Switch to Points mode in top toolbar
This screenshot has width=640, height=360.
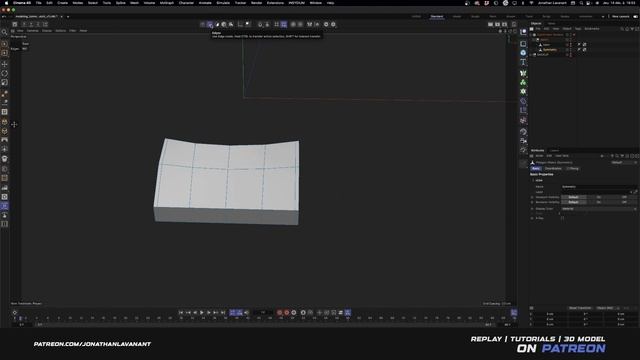202,24
